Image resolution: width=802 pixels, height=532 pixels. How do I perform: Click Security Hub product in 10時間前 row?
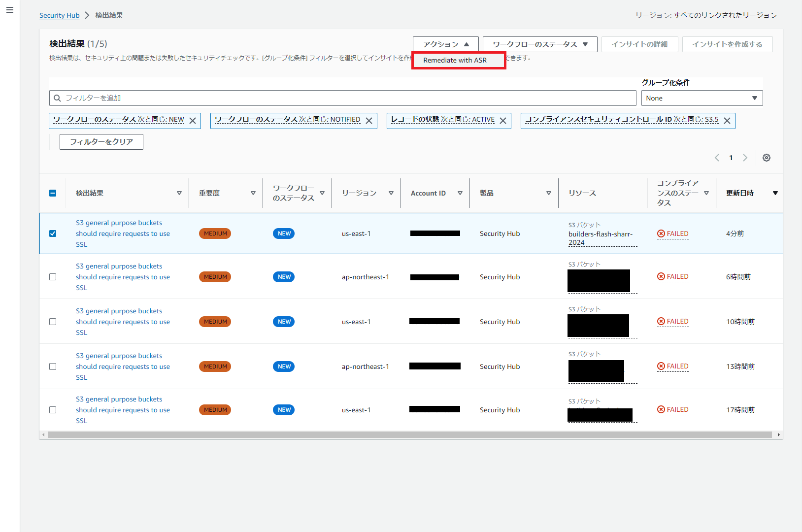coord(500,322)
